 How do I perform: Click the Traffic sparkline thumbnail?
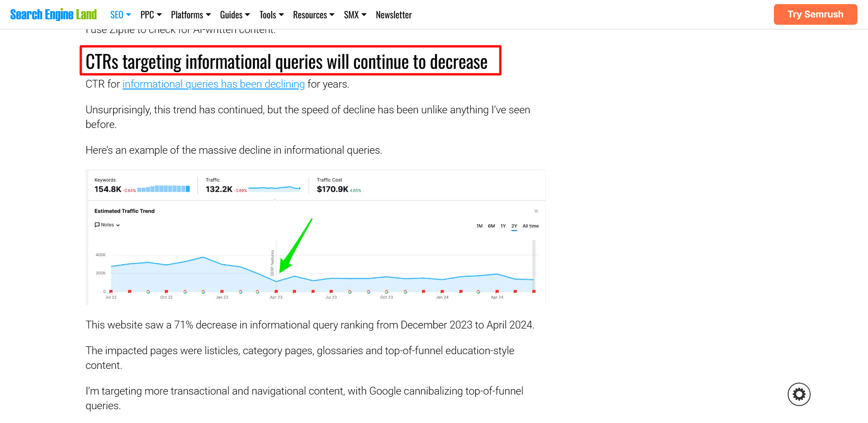pos(274,188)
